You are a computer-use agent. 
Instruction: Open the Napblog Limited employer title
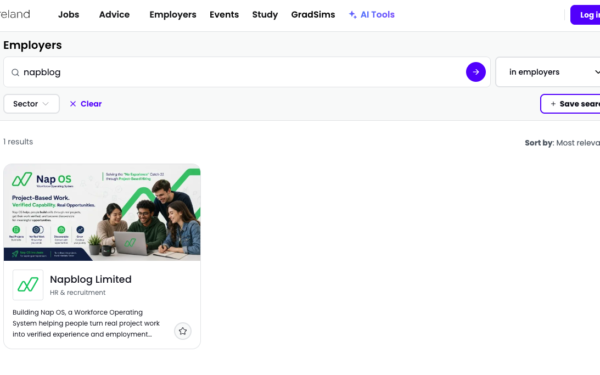click(91, 279)
